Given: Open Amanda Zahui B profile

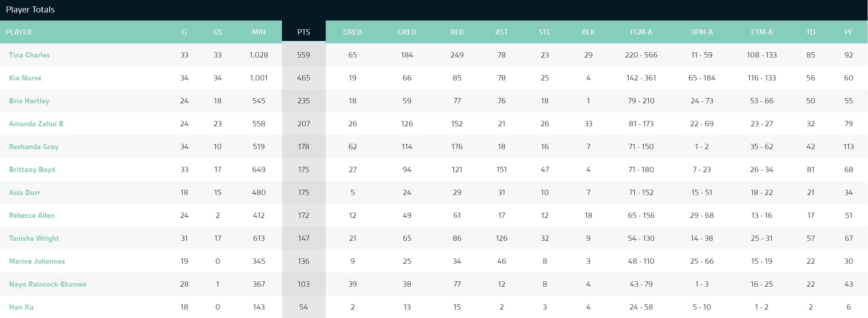Looking at the screenshot, I should (x=36, y=124).
